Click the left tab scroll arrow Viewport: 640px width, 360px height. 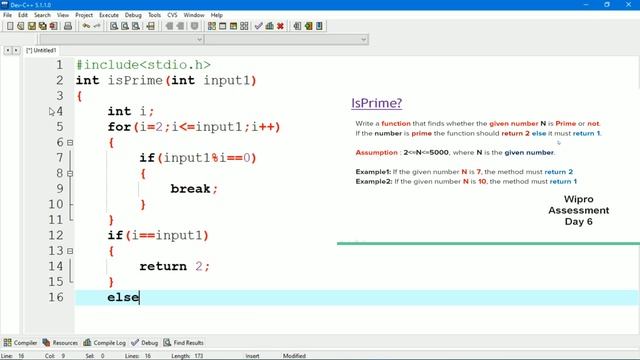pos(7,50)
